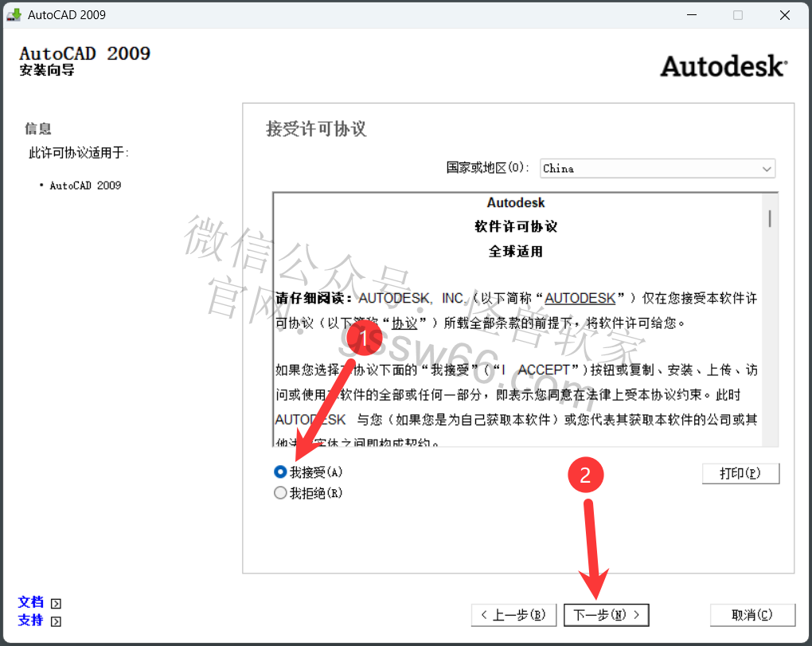This screenshot has height=646, width=812.
Task: Click the license agreement scrollbar thumb
Action: click(x=770, y=217)
